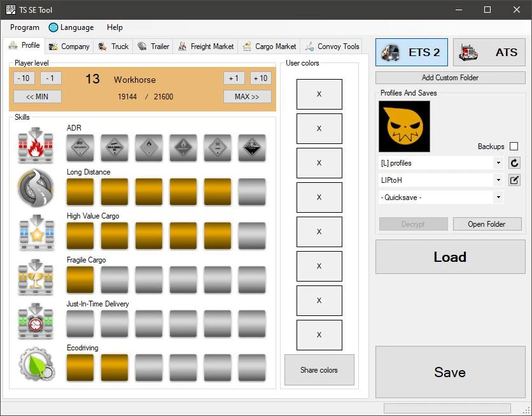532x416 pixels.
Task: Toggle second Fragile Cargo skill level
Action: (x=115, y=280)
